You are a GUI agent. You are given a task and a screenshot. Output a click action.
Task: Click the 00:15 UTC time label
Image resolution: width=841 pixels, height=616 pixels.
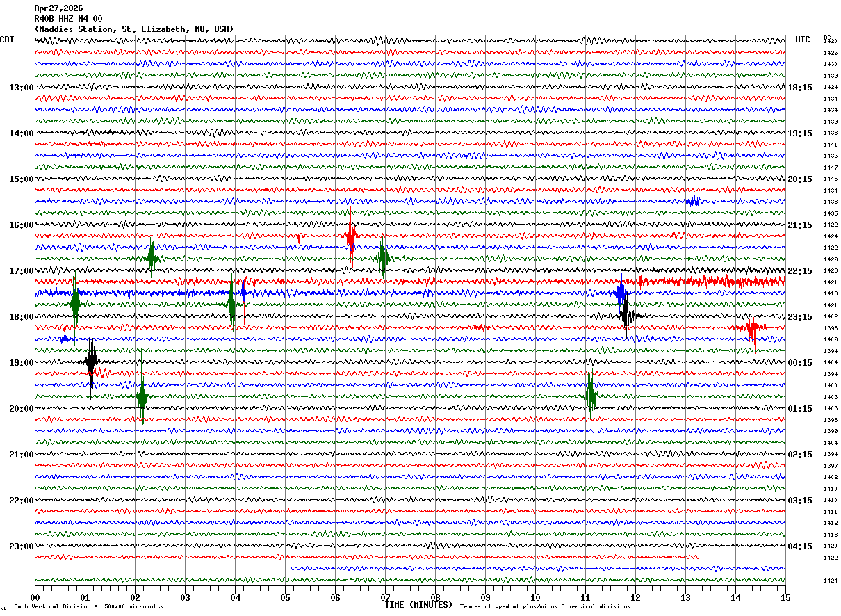(x=800, y=363)
